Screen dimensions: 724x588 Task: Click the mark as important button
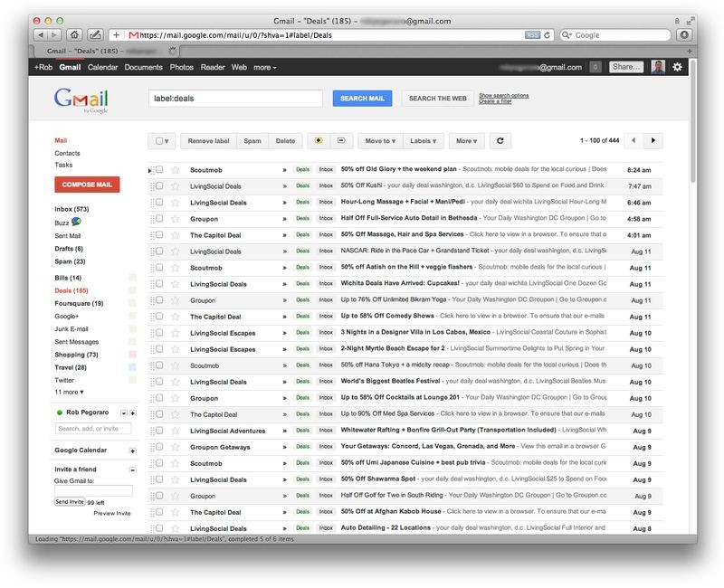click(x=319, y=141)
